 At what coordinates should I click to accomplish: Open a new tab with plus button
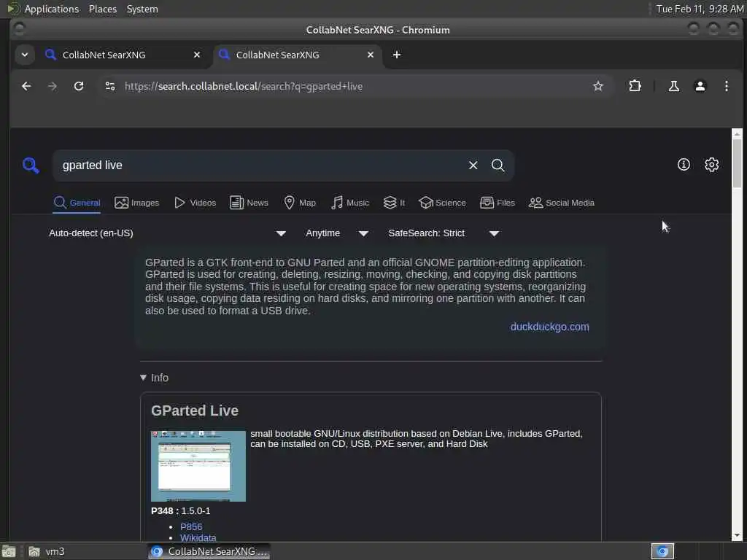(396, 55)
